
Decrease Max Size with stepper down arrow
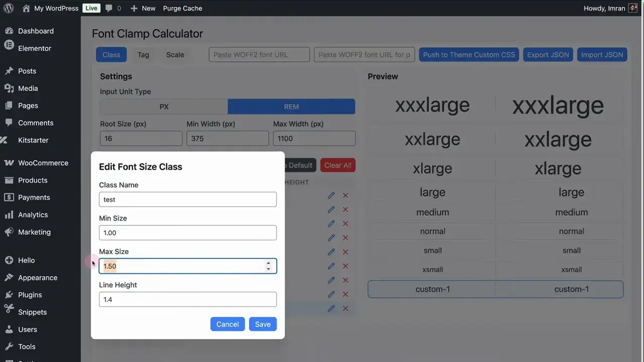tap(268, 269)
